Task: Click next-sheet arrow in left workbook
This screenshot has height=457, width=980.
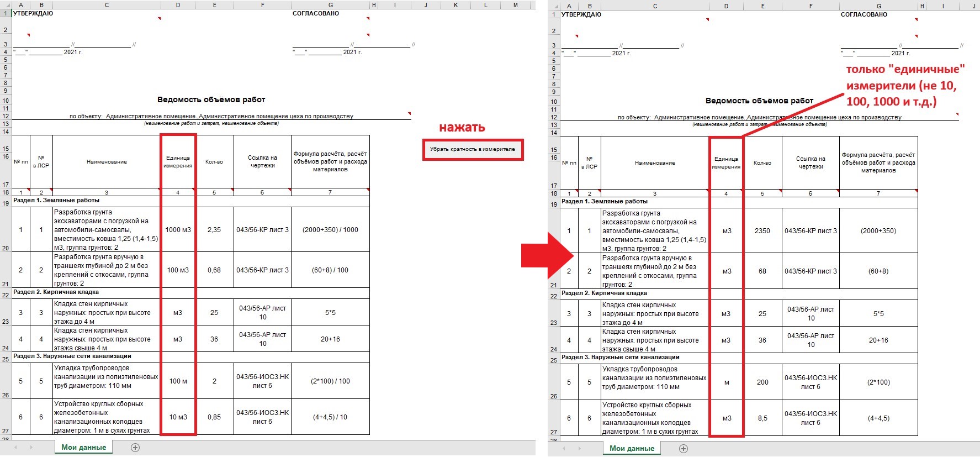Action: point(31,448)
